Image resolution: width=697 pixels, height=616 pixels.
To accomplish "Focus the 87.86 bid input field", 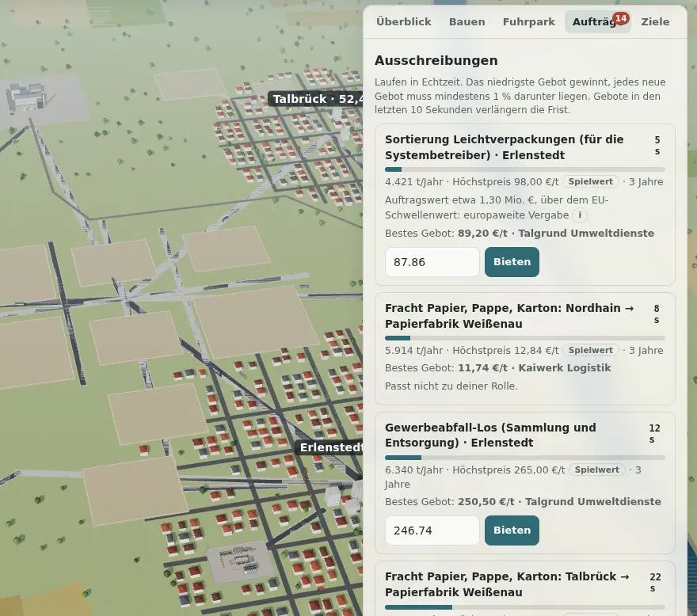I will pyautogui.click(x=432, y=262).
